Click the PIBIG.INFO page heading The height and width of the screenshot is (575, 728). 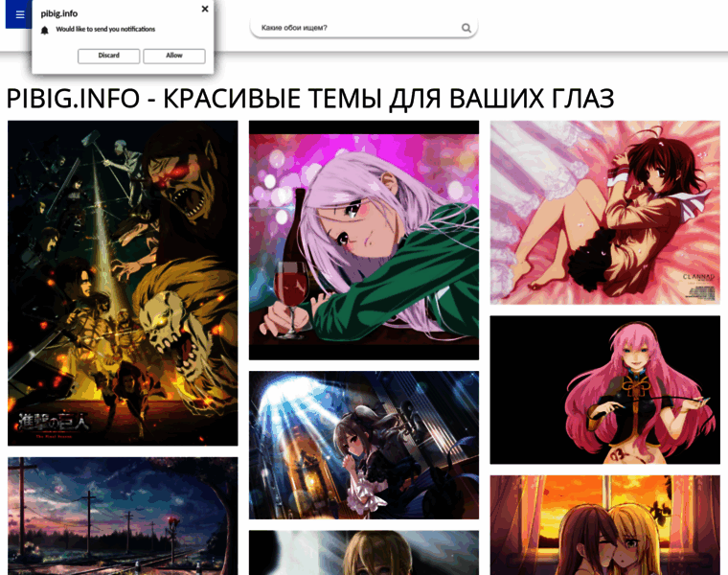click(309, 98)
